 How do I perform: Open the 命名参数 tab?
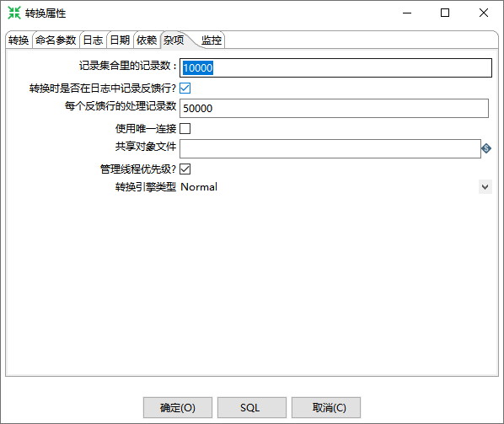[x=56, y=40]
